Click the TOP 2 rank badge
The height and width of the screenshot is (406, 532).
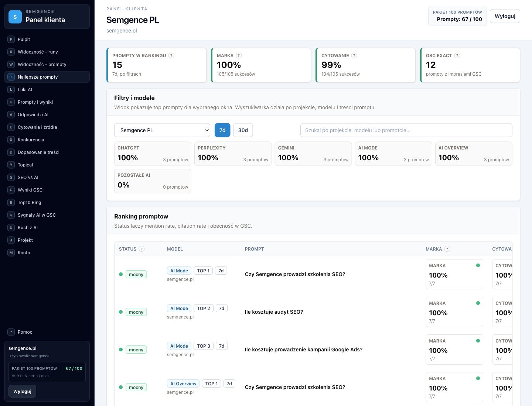pos(204,308)
